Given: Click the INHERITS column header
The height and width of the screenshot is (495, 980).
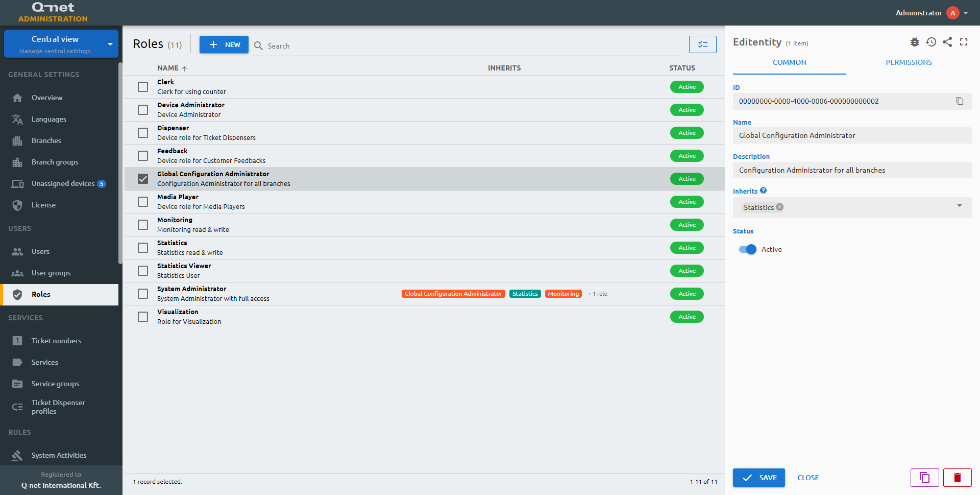Looking at the screenshot, I should click(504, 68).
